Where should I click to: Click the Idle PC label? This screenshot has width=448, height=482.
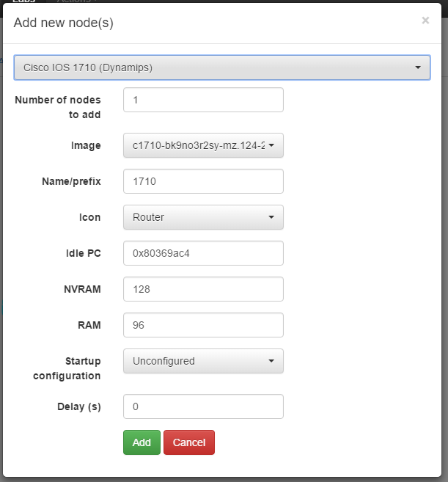click(84, 253)
